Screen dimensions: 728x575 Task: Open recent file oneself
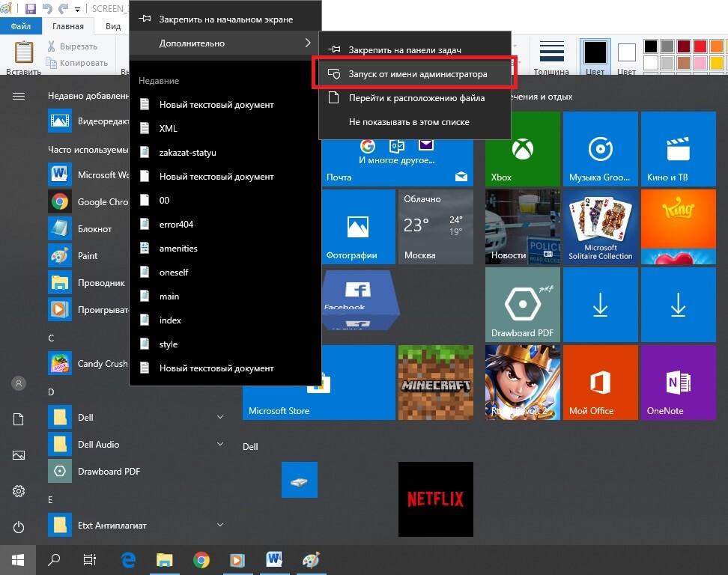point(225,273)
